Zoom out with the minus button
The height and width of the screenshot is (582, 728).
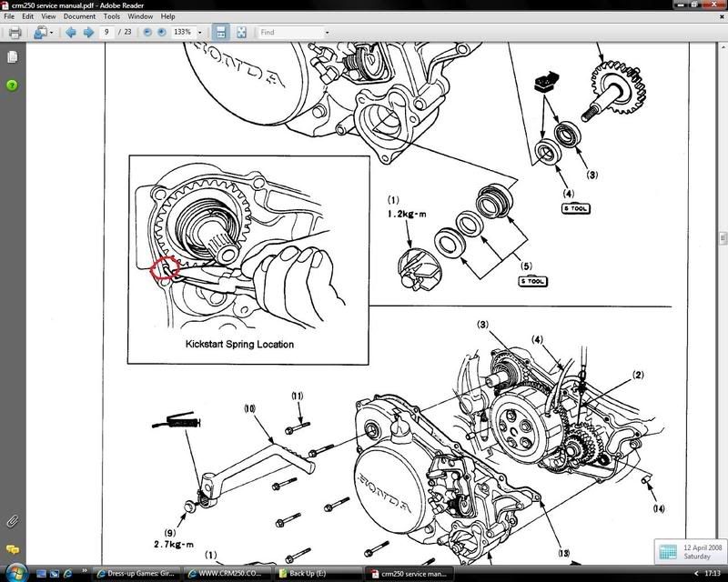click(x=147, y=32)
